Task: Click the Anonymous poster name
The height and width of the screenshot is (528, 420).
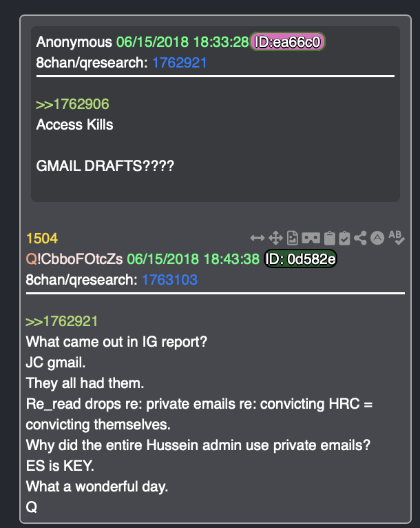Action: coord(74,42)
